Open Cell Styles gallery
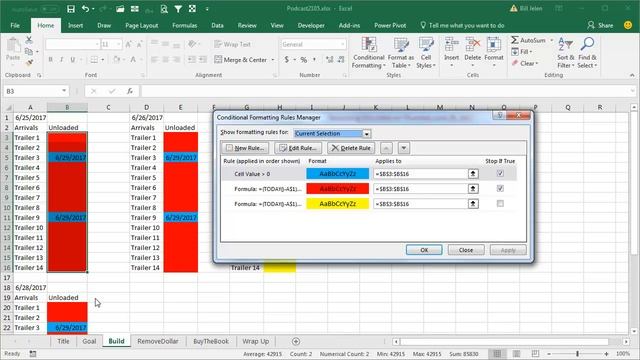 (426, 53)
